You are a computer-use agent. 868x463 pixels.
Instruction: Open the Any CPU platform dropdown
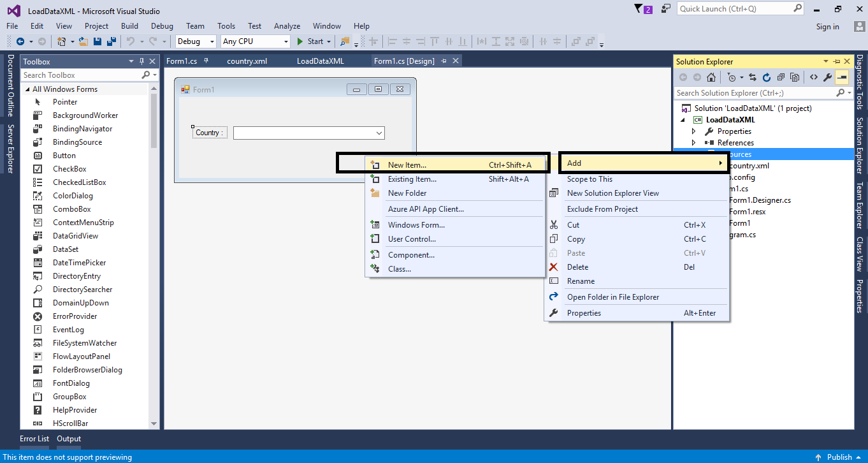(x=286, y=41)
